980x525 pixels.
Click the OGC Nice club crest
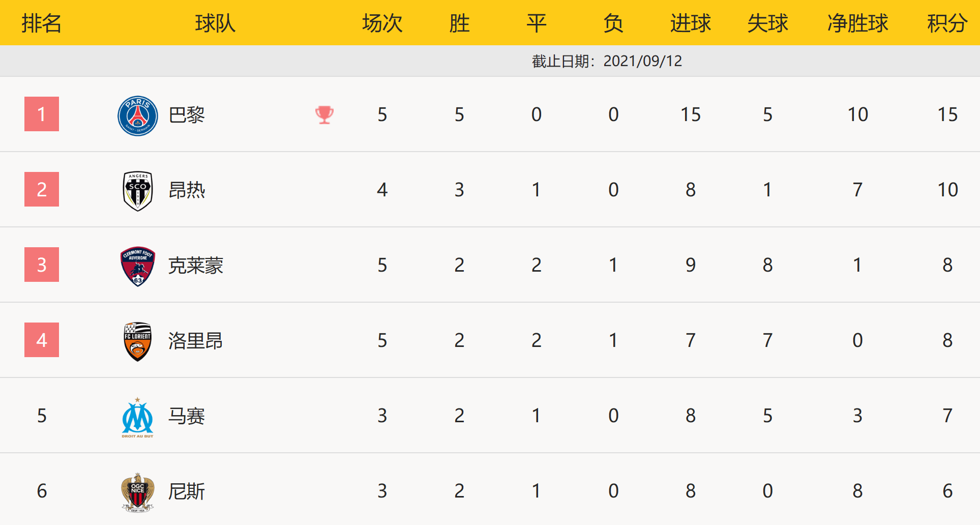[137, 492]
